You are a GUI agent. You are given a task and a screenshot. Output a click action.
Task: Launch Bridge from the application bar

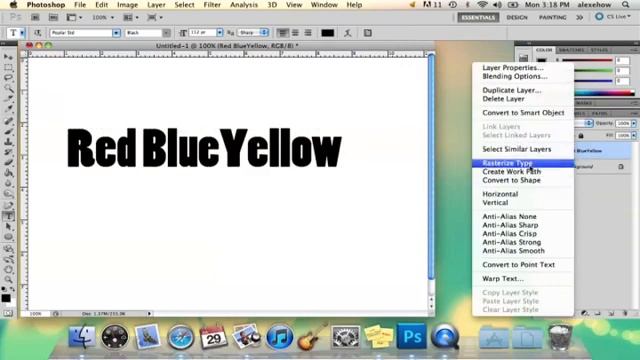pyautogui.click(x=35, y=18)
